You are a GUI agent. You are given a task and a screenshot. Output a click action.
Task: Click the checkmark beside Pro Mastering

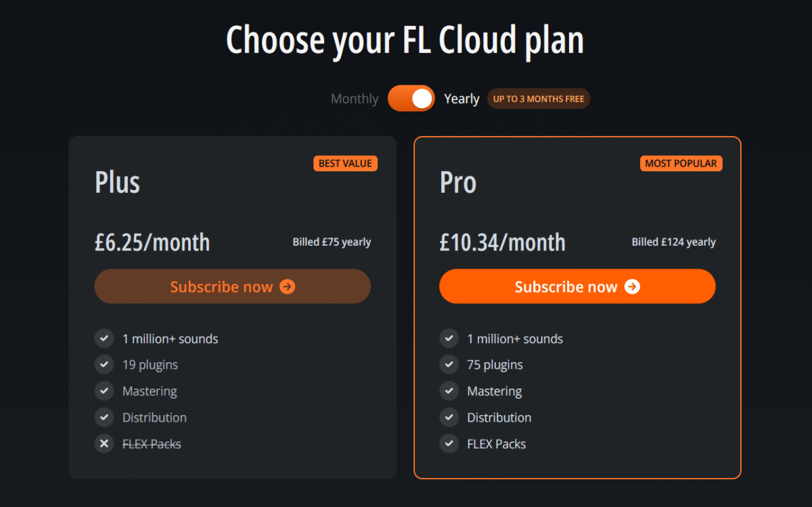coord(449,391)
